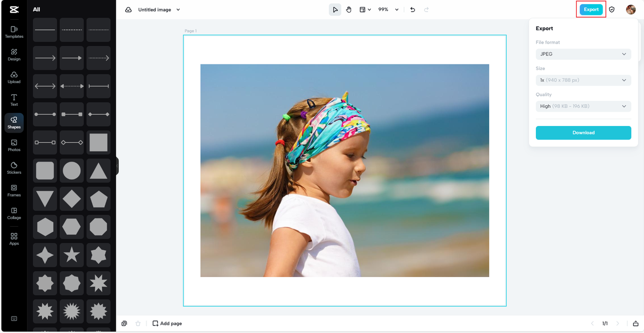Open the Collage sidebar panel
Image resolution: width=644 pixels, height=333 pixels.
pyautogui.click(x=14, y=214)
